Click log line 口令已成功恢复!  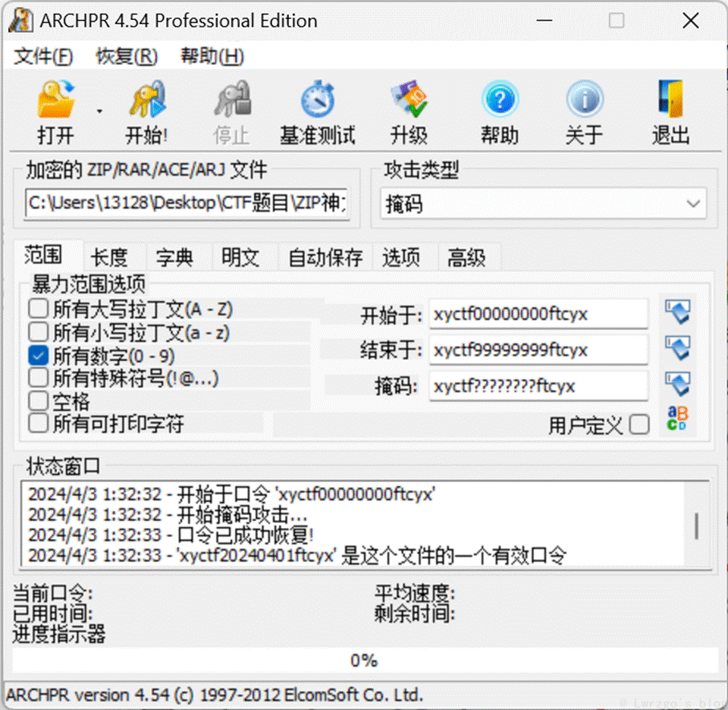click(x=171, y=535)
